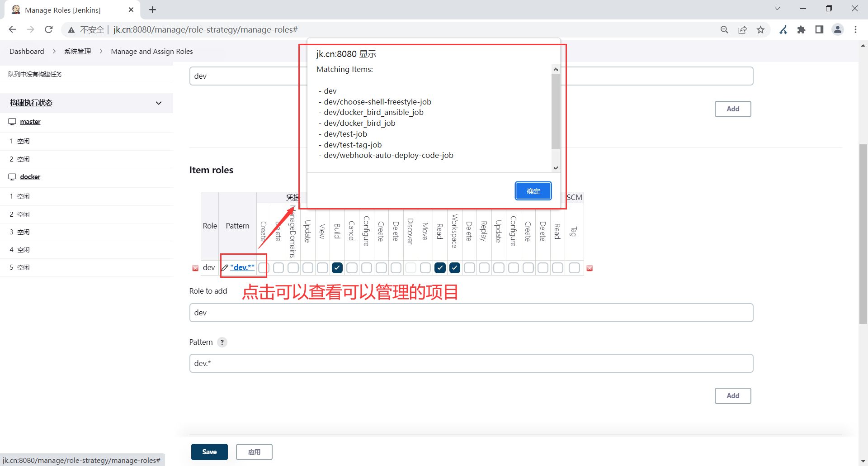868x466 pixels.
Task: Open the "dev.*" pattern link
Action: click(x=242, y=267)
